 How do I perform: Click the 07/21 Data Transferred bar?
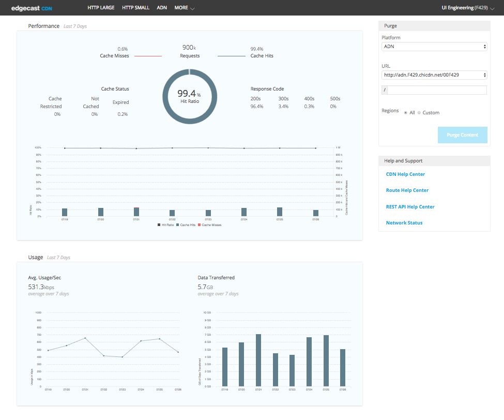point(258,360)
